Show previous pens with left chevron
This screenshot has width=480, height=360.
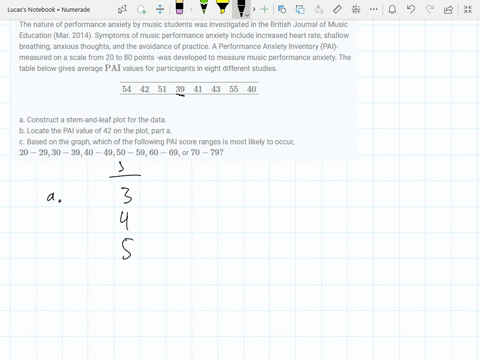(x=191, y=9)
